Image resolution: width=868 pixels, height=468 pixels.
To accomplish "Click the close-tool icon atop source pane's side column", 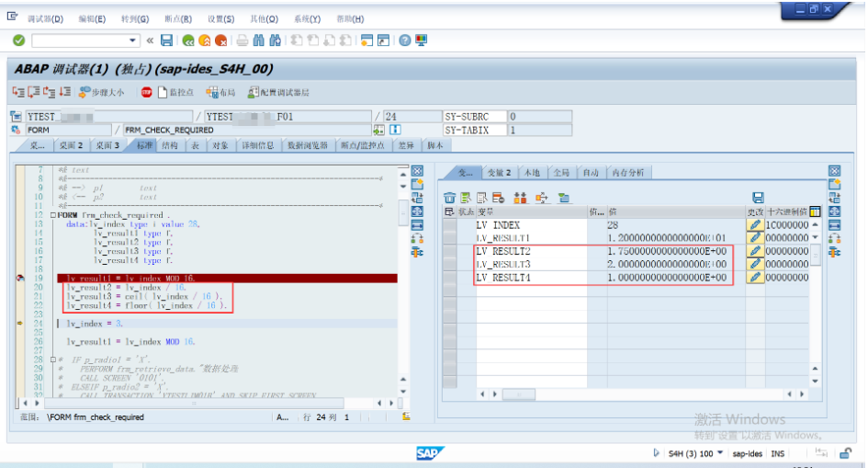I will [x=417, y=171].
